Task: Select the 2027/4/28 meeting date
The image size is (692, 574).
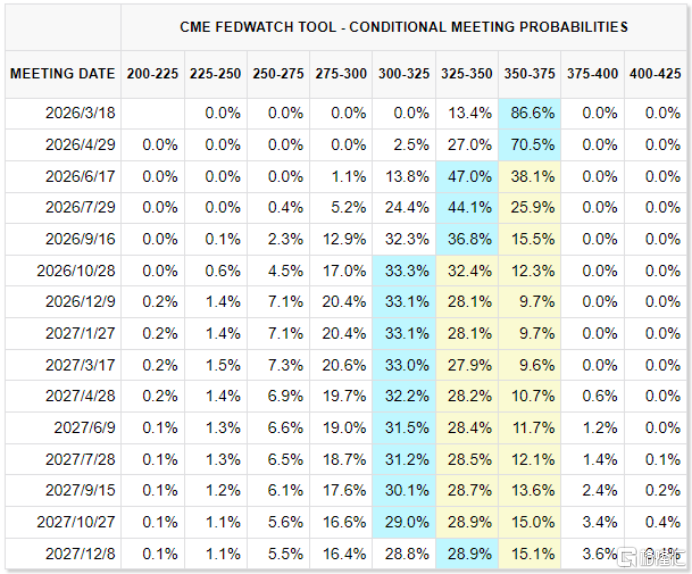Action: tap(80, 396)
